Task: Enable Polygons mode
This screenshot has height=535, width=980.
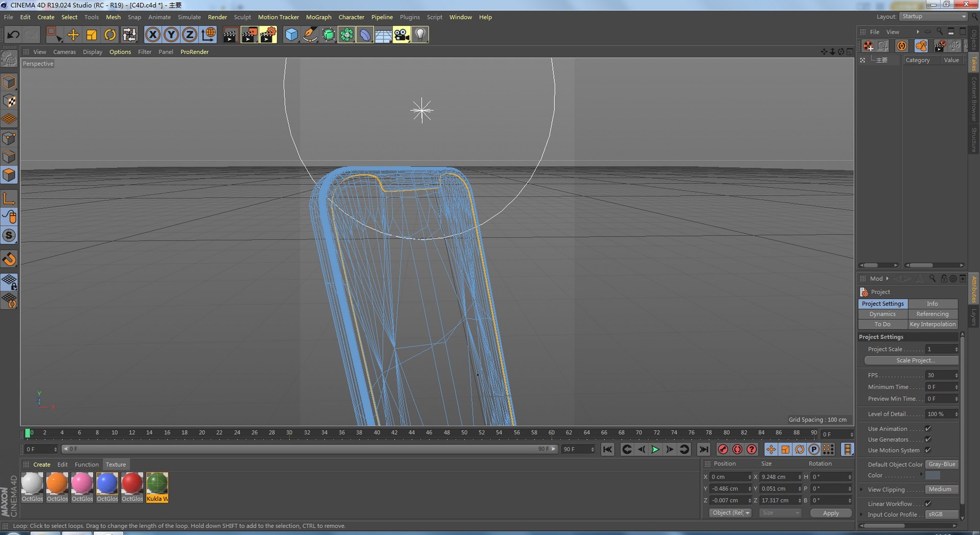Action: click(9, 175)
